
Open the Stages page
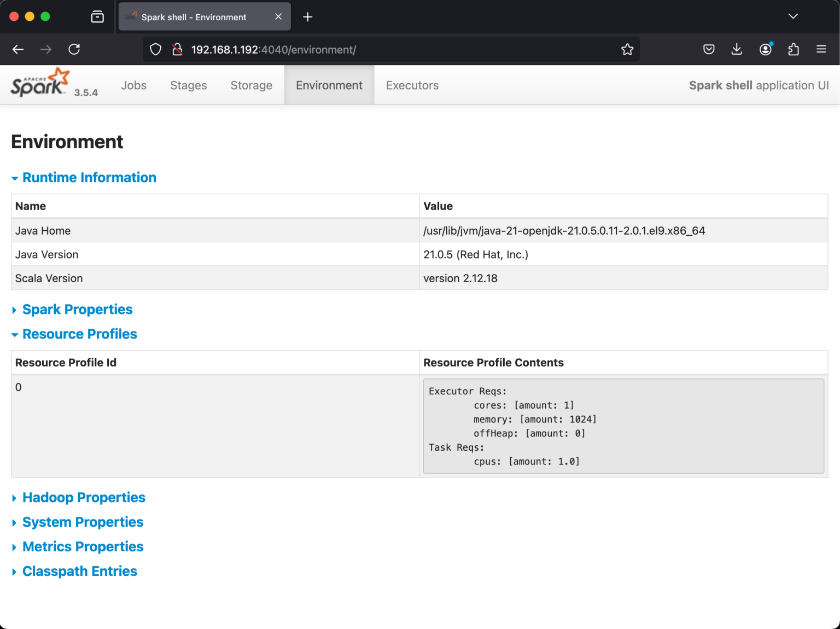[188, 85]
